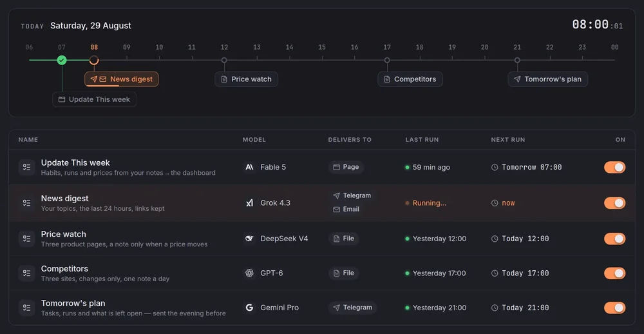This screenshot has height=334, width=644.
Task: Click the Anthropic logo next to Fable 5
Action: point(249,167)
